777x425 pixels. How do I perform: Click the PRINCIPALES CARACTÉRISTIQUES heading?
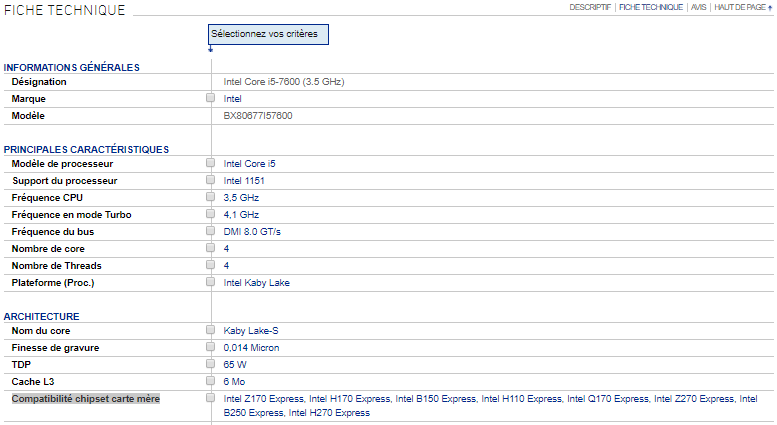86,150
